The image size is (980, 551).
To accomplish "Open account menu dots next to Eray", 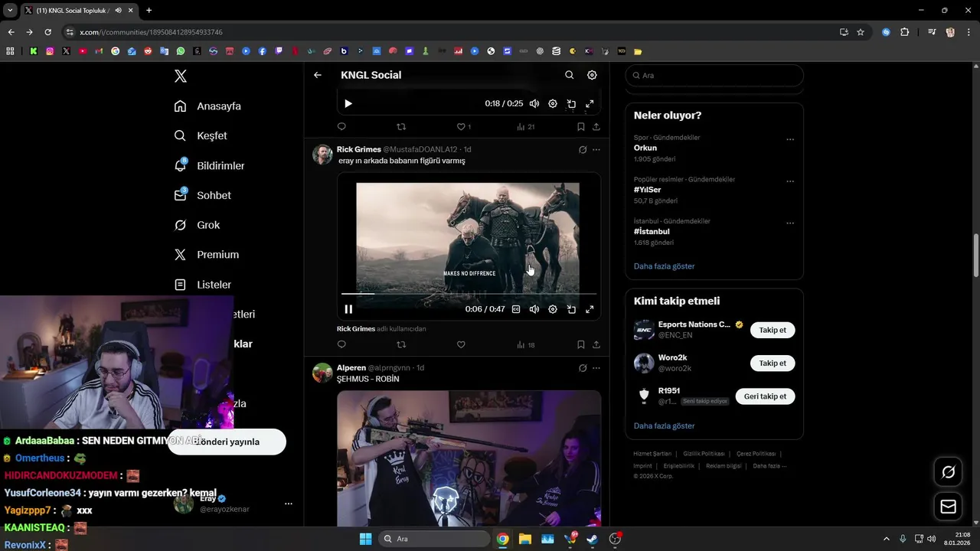I will pos(289,504).
